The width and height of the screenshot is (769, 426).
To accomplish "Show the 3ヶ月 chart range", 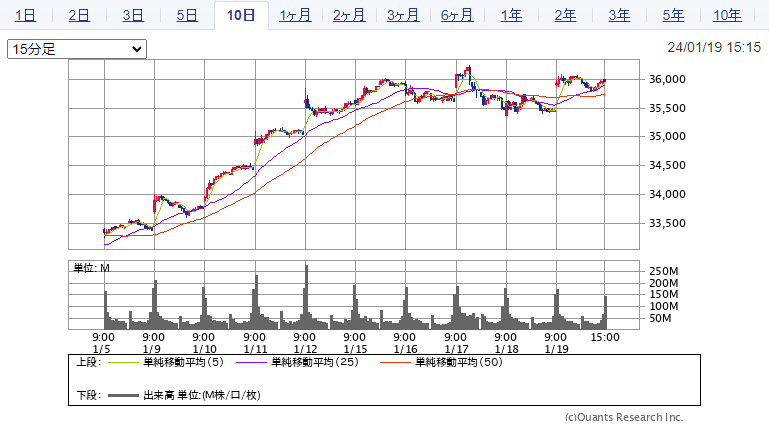I will coord(403,15).
